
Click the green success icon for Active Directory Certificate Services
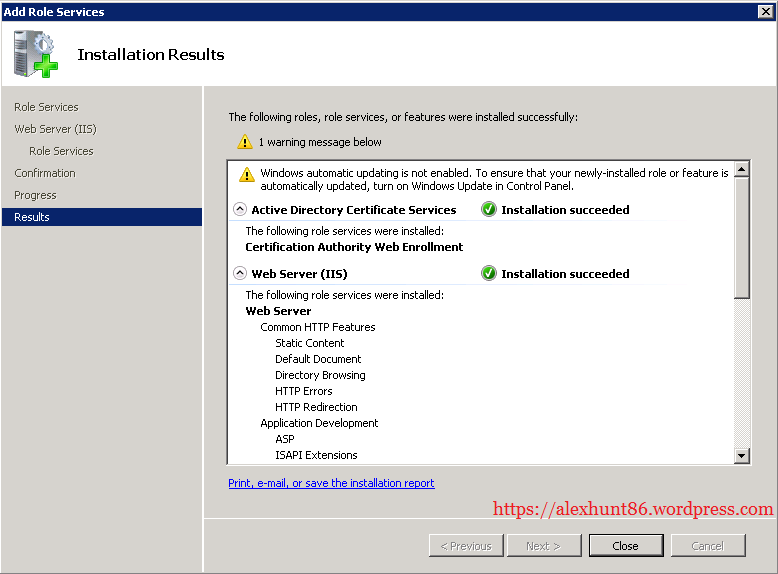(489, 210)
